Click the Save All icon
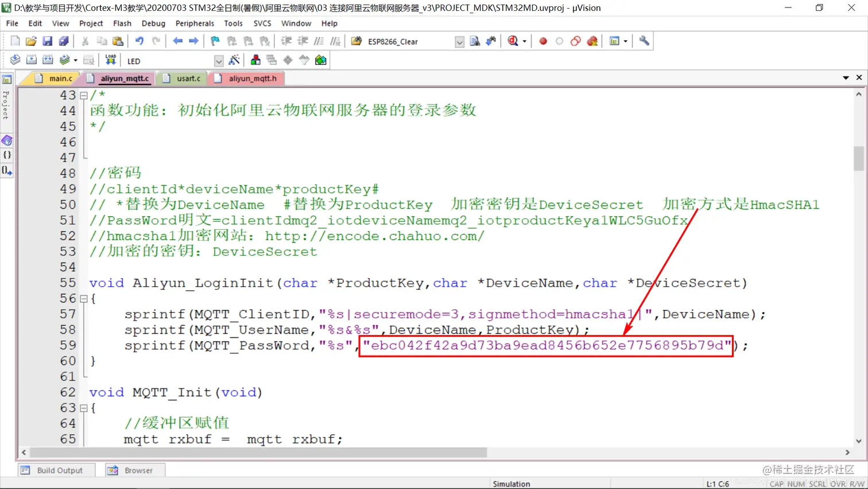 click(64, 41)
